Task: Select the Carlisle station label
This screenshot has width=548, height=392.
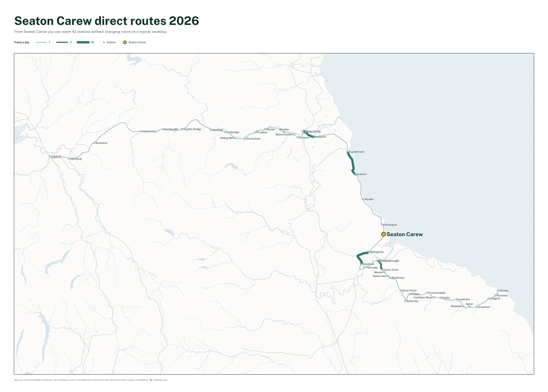Action: click(57, 156)
